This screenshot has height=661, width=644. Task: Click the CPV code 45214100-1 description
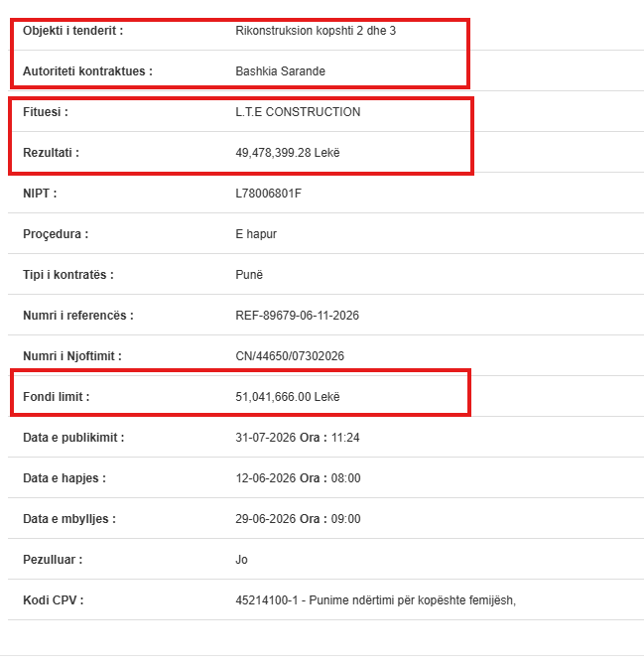pos(375,600)
